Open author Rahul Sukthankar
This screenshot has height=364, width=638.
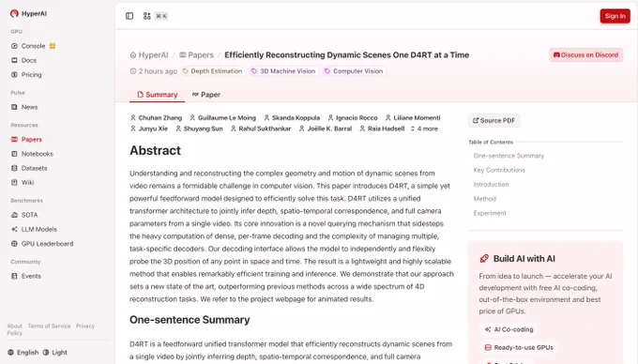[x=261, y=129]
